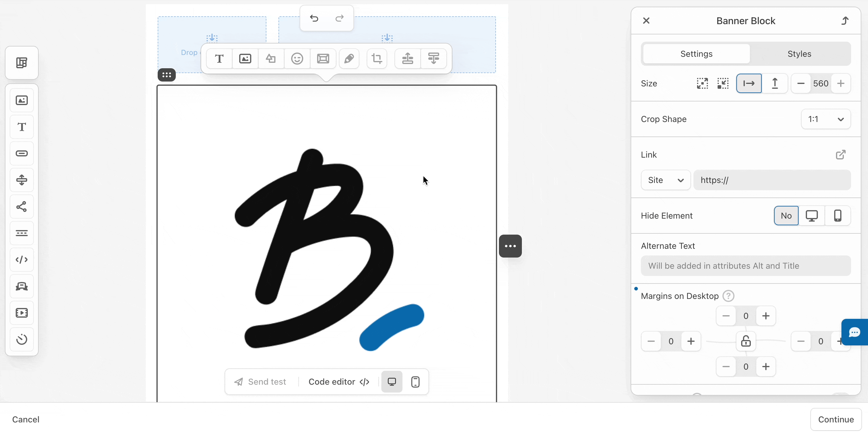
Task: Open the Crop Shape 1:1 dropdown
Action: pyautogui.click(x=825, y=119)
